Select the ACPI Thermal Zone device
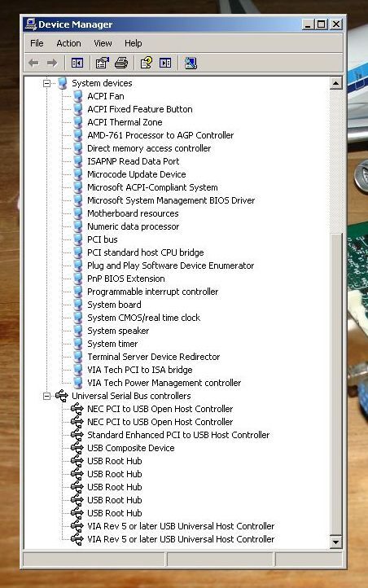The height and width of the screenshot is (588, 368). coord(125,122)
